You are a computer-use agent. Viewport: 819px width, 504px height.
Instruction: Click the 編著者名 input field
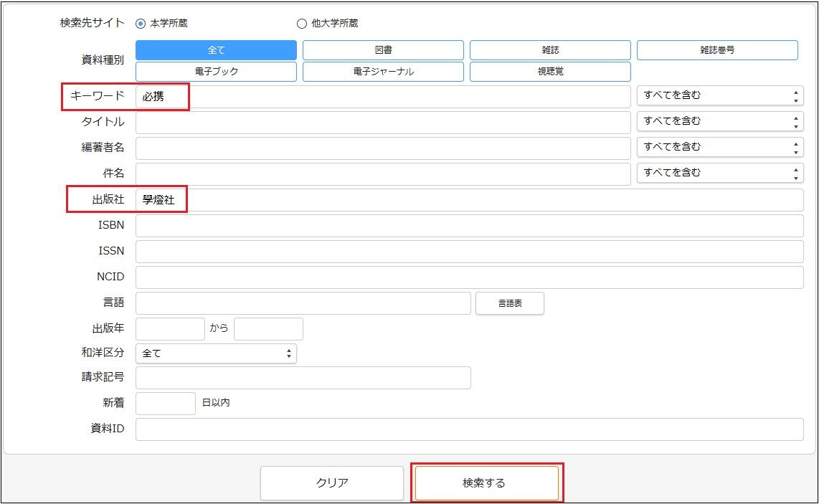383,148
